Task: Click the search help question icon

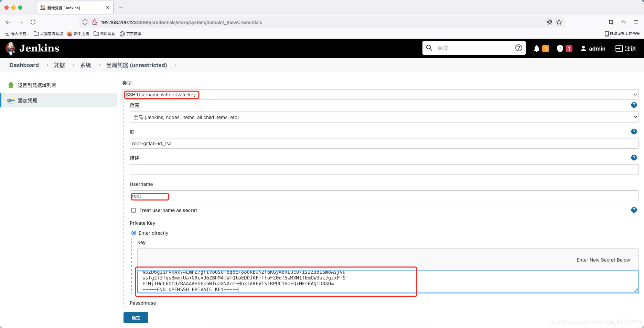Action: (x=519, y=48)
